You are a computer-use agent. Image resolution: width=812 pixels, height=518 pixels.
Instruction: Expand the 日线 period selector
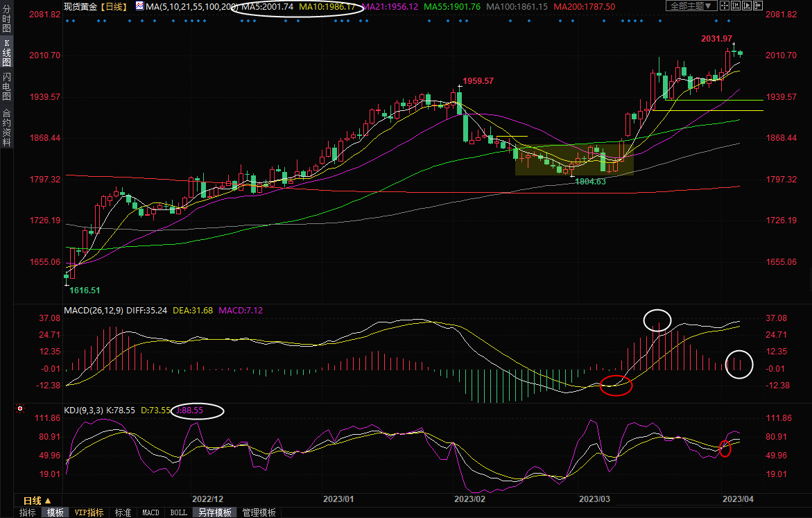tap(37, 501)
